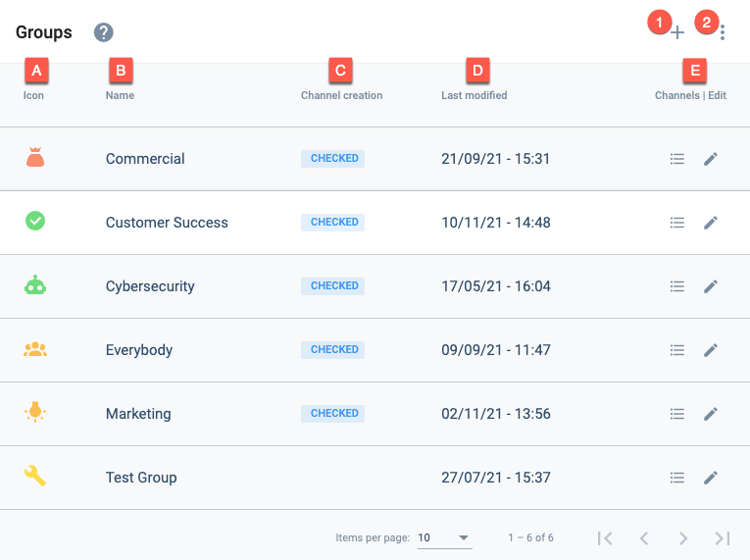
Task: Click the 1 – 6 of 6 range label
Action: click(530, 538)
